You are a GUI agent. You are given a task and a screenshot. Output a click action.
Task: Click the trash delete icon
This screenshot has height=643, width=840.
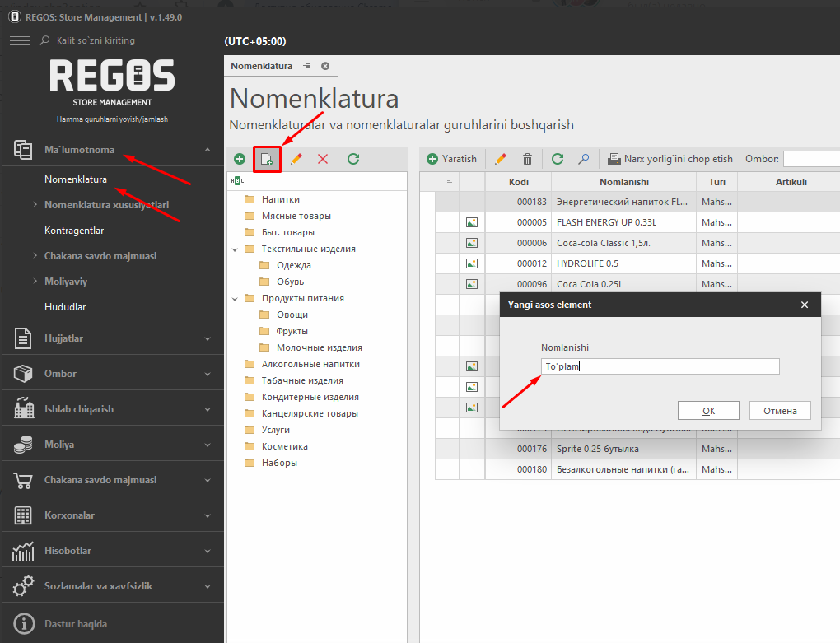click(527, 159)
